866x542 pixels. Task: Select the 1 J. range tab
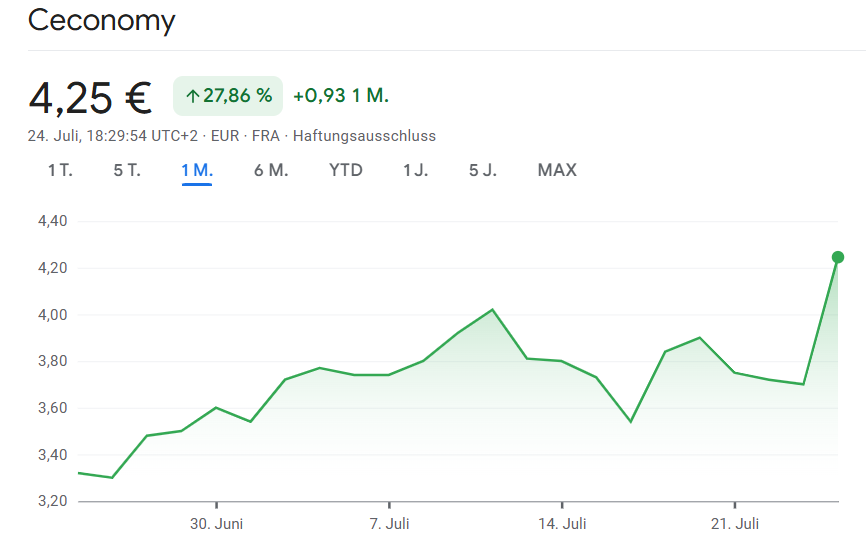tap(415, 170)
